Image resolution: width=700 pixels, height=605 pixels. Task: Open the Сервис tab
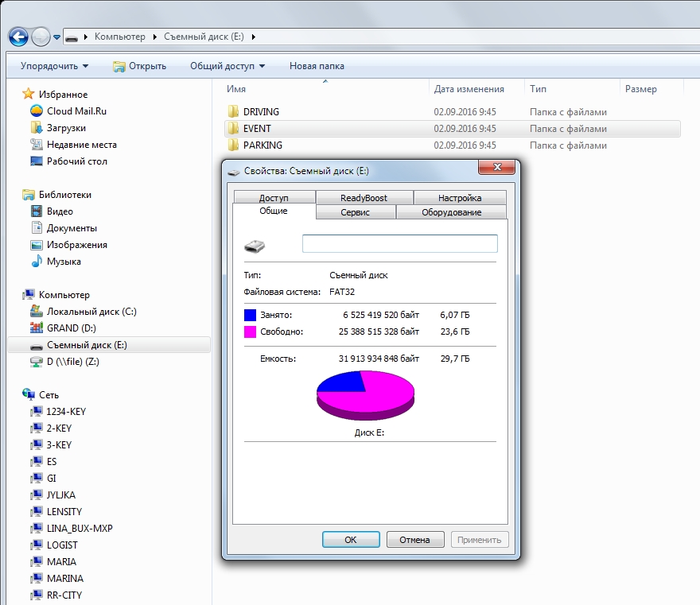(x=355, y=212)
